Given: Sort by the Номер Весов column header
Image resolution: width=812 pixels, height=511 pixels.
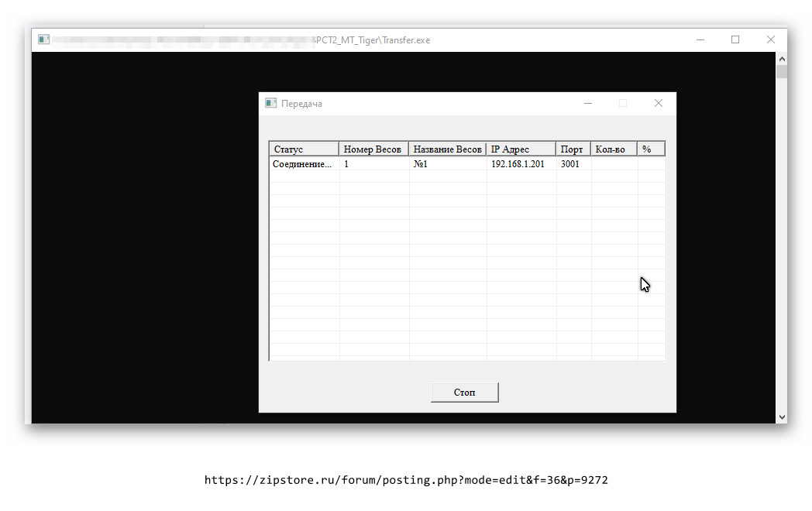Looking at the screenshot, I should [373, 149].
